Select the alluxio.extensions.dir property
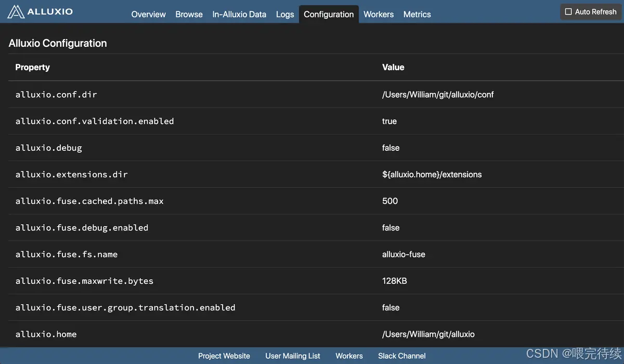The height and width of the screenshot is (364, 624). coord(71,174)
